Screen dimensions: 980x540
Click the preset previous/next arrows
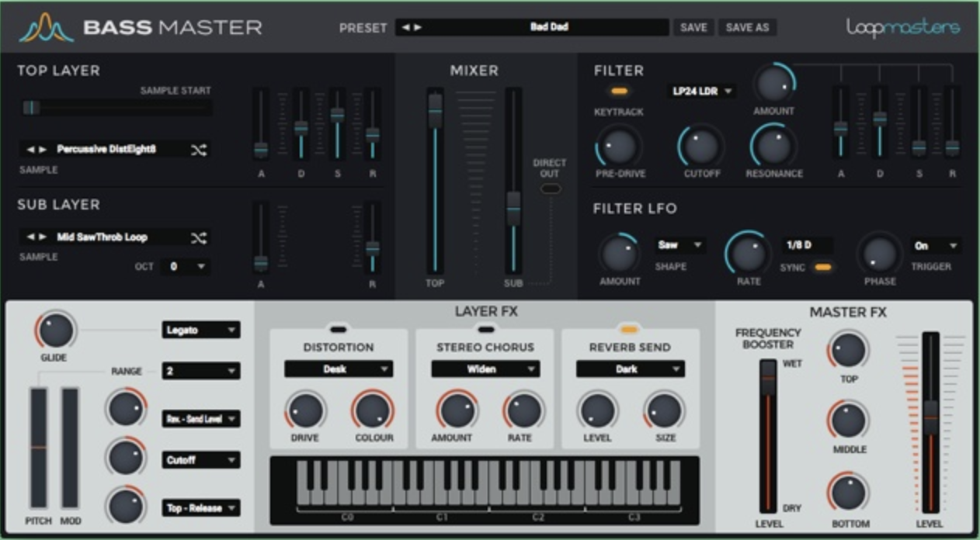(x=412, y=28)
